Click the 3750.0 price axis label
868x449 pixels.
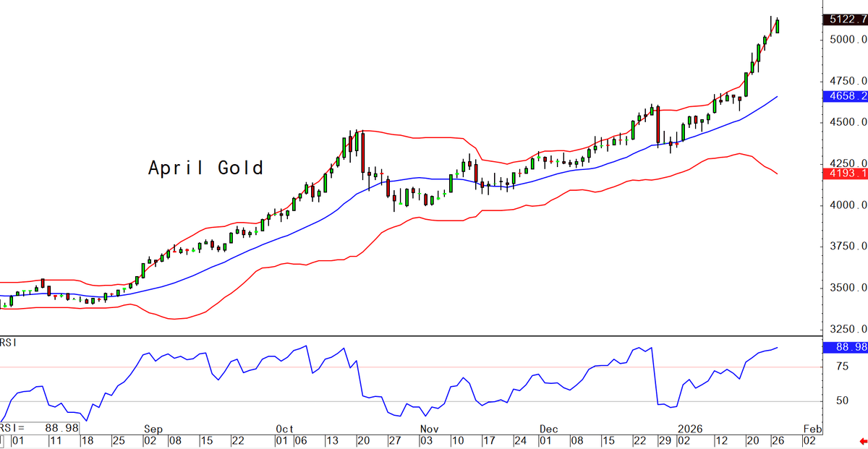(848, 247)
